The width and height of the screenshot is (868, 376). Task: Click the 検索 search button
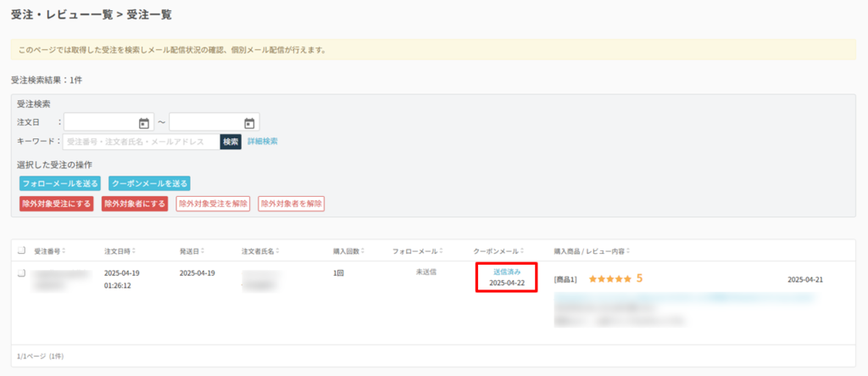click(x=231, y=142)
